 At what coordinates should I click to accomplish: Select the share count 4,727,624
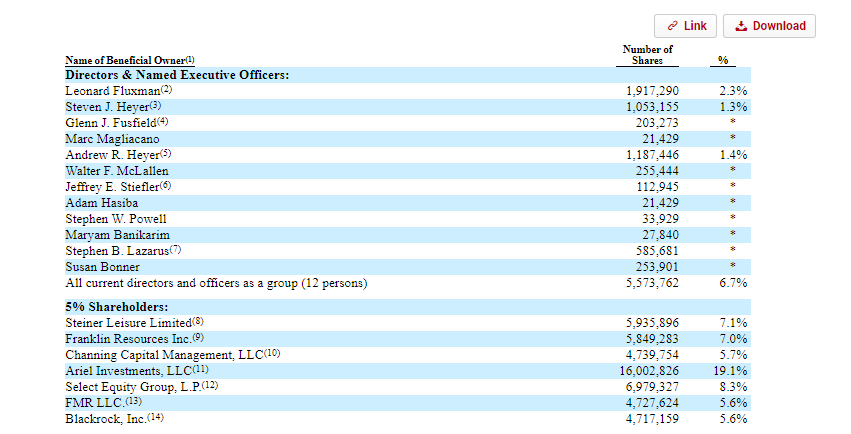[652, 403]
